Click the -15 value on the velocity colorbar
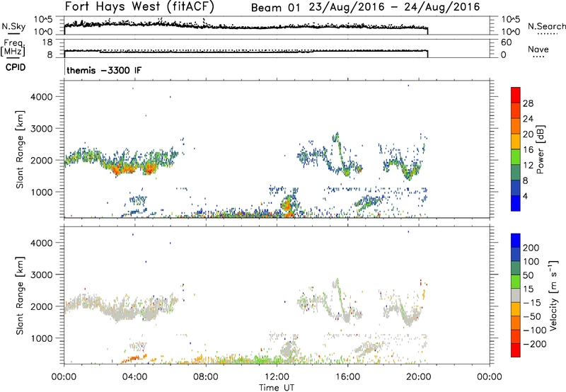Screen dimensions: 566x392 point(532,303)
